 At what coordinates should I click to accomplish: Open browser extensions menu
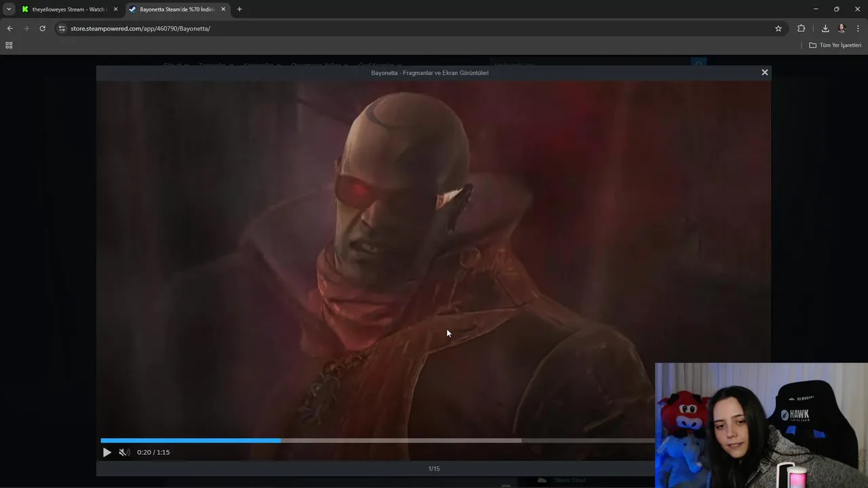tap(802, 28)
